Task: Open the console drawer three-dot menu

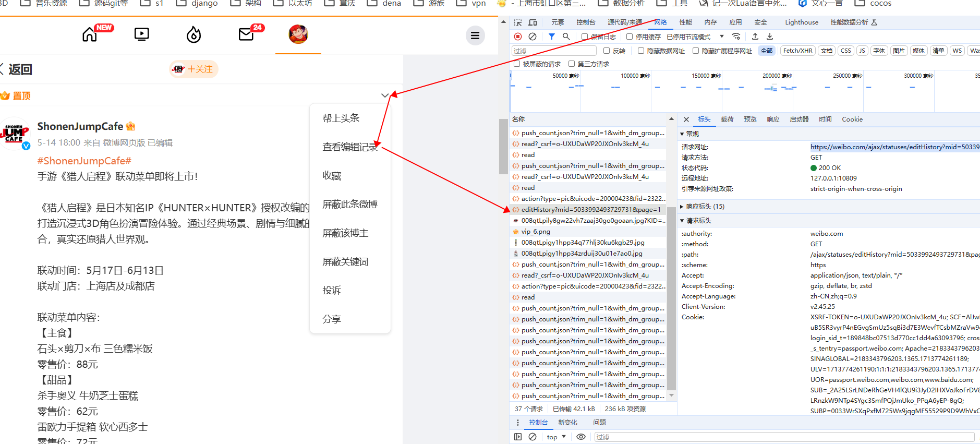Action: [x=518, y=423]
